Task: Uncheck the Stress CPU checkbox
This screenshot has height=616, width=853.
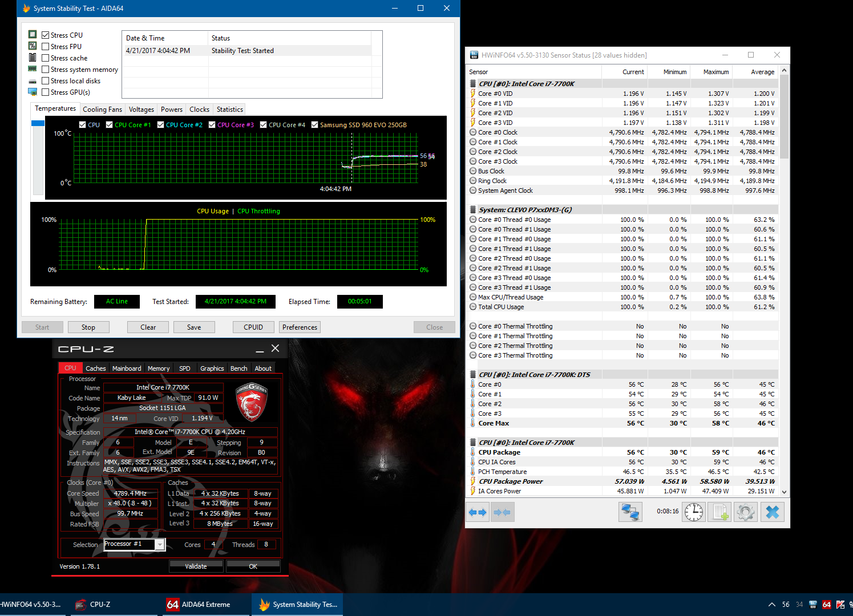Action: [x=45, y=35]
